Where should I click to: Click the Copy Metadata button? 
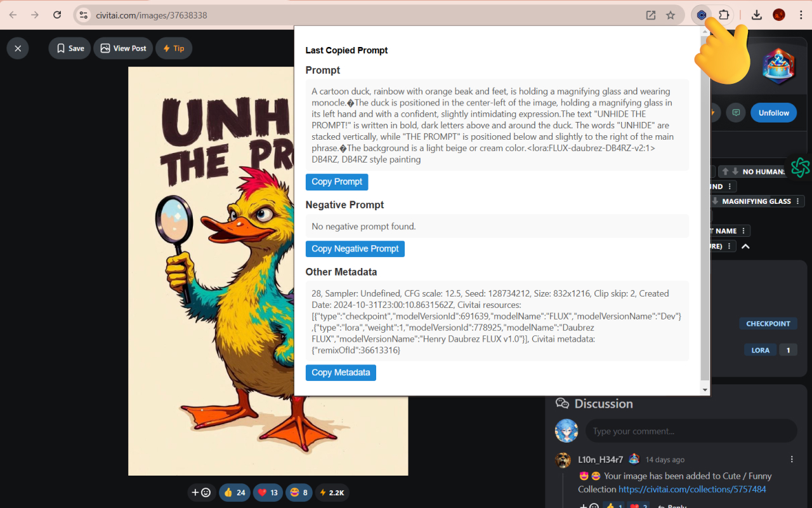341,373
